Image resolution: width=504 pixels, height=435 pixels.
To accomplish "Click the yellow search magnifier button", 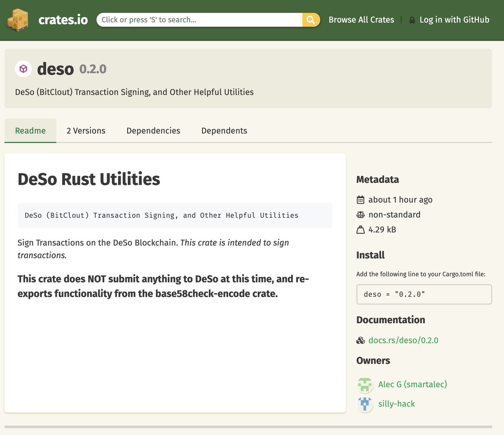I will point(311,20).
